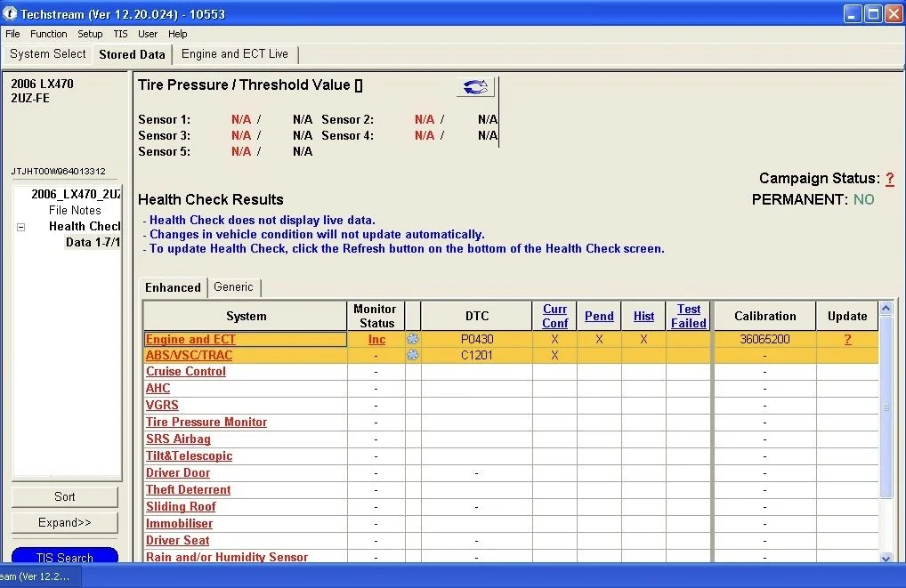
Task: Click the Campaign Status question mark
Action: pos(889,179)
